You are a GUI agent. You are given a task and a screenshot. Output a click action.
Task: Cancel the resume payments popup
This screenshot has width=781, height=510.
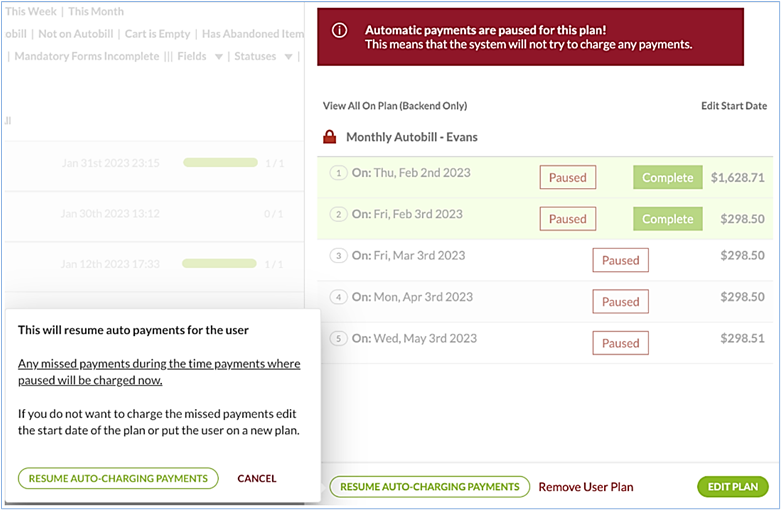(x=256, y=478)
